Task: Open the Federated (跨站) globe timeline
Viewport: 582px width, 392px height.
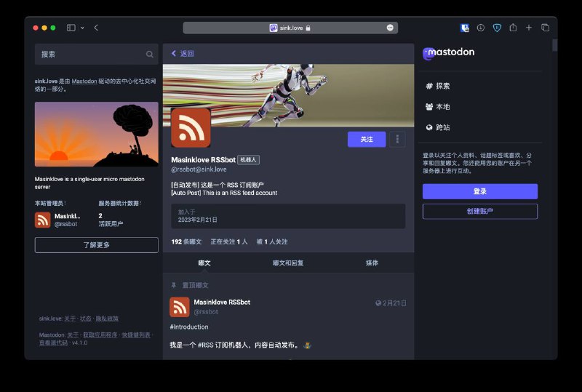Action: pos(437,127)
